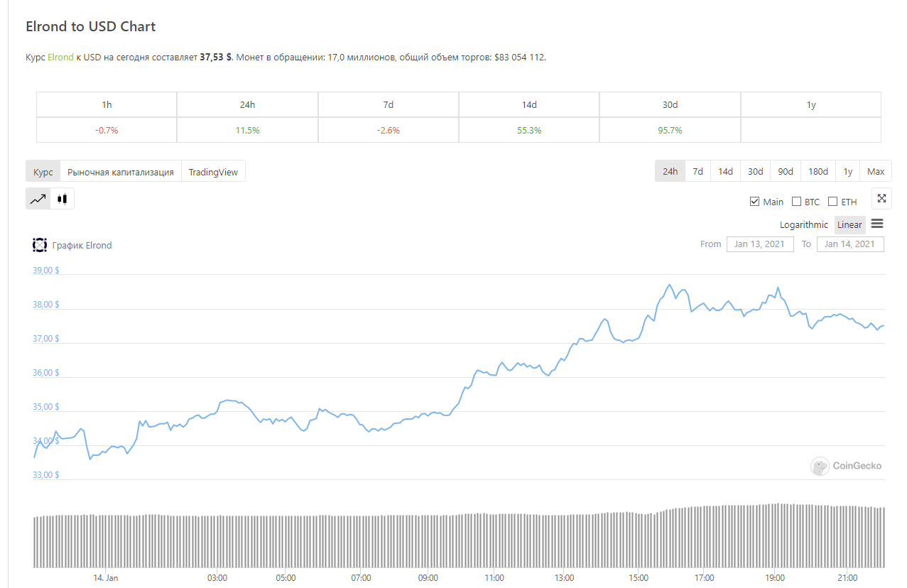Click the 19:00 time axis label

pos(775,578)
